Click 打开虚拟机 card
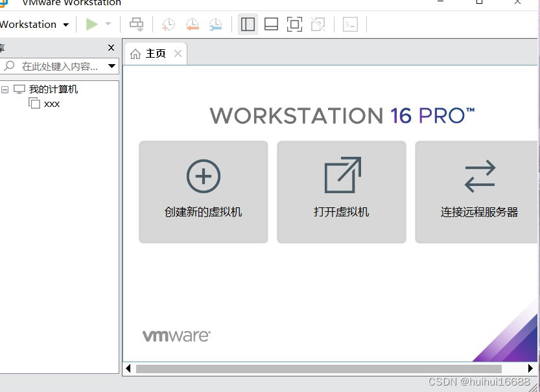The image size is (540, 392). point(341,192)
